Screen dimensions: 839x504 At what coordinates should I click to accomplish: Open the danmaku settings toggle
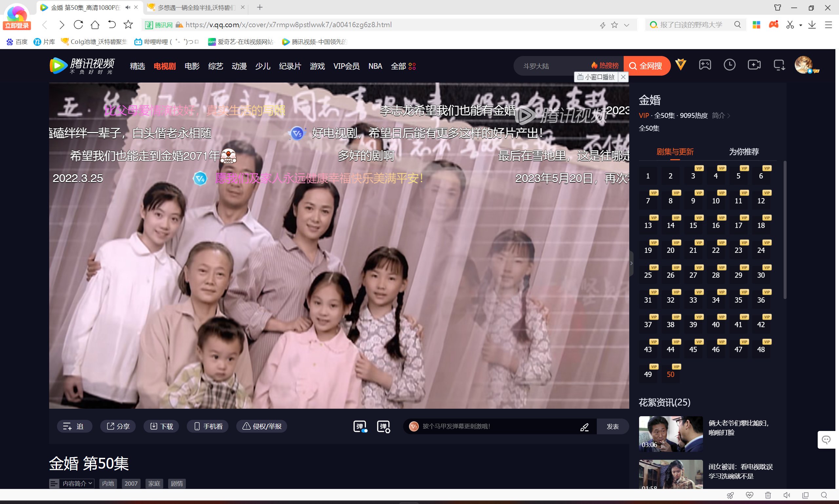[383, 426]
